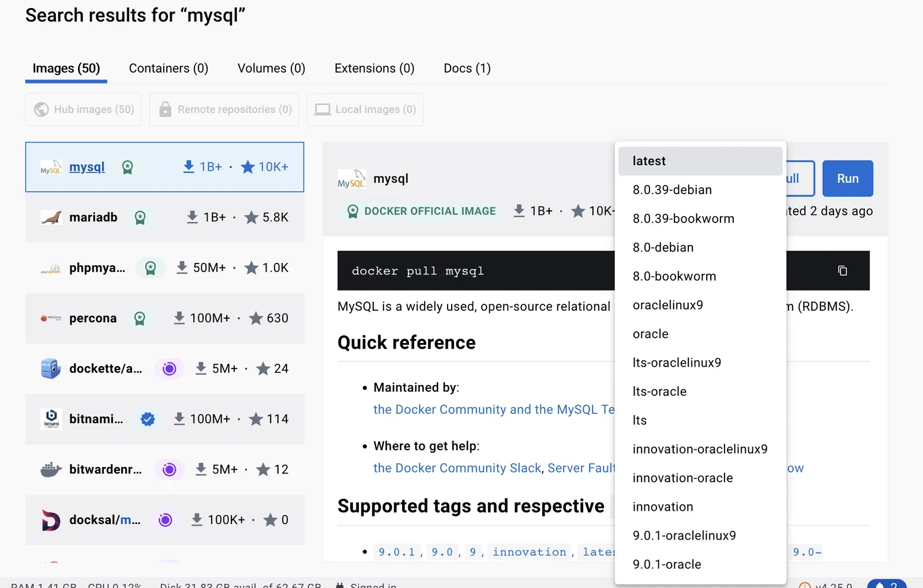This screenshot has height=588, width=923.
Task: Click the verified publisher badge on bitnami image
Action: (x=148, y=419)
